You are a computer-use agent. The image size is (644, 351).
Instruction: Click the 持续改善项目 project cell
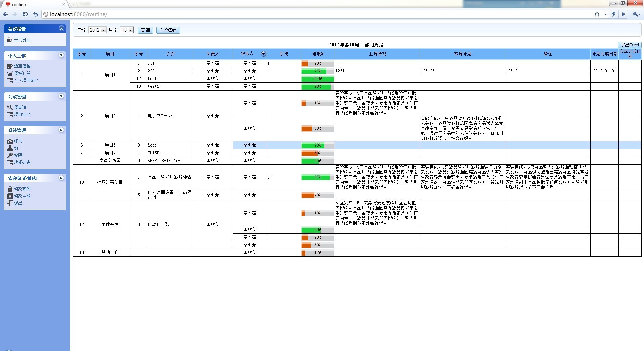coord(110,182)
